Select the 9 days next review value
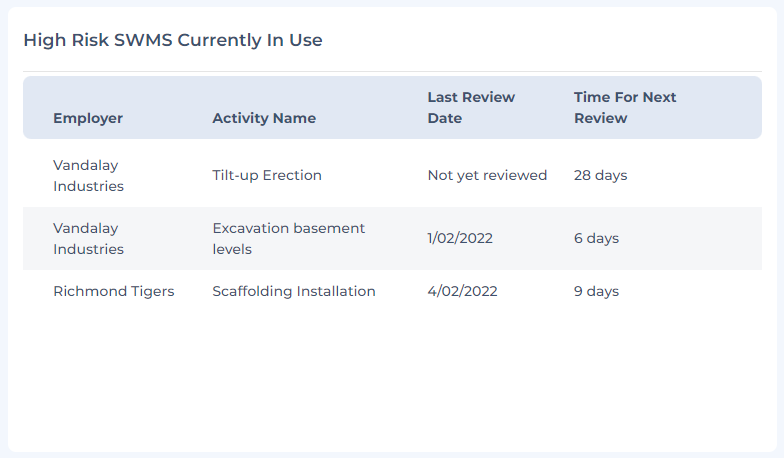Screen dimensions: 784x458 click(x=596, y=291)
